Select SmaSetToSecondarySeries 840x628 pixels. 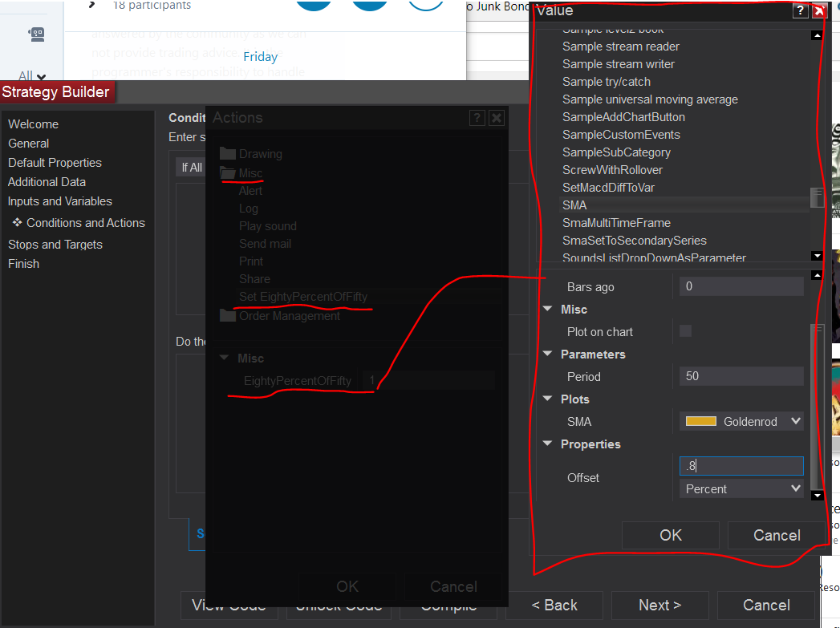coord(635,241)
